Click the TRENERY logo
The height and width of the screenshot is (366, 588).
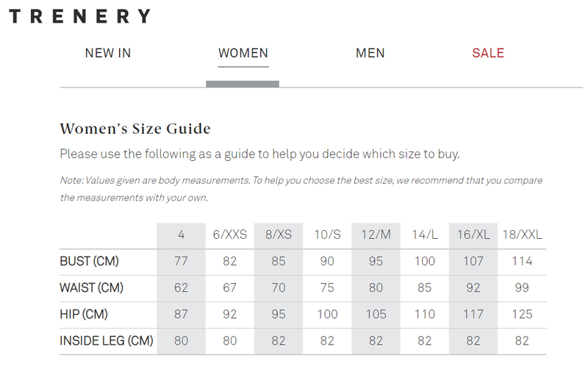click(79, 16)
